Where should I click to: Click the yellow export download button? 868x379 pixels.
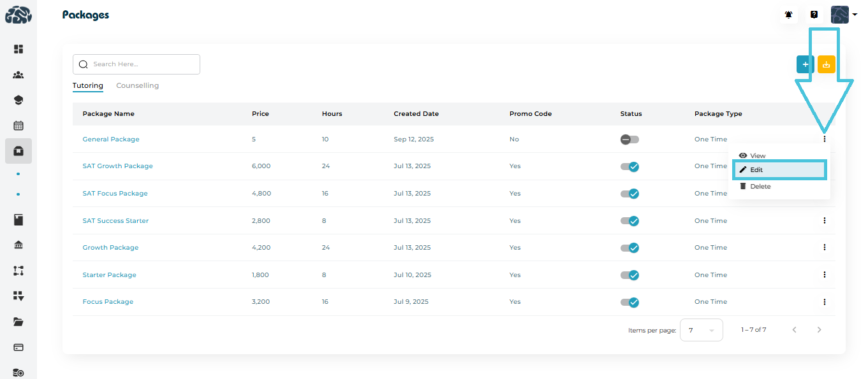coord(827,64)
